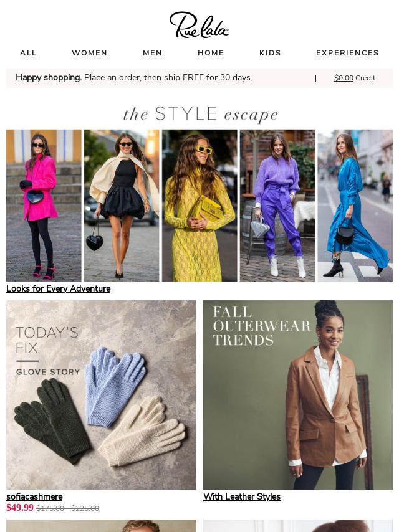Image resolution: width=399 pixels, height=532 pixels.
Task: Open the sofiacashmere link
Action: point(34,496)
